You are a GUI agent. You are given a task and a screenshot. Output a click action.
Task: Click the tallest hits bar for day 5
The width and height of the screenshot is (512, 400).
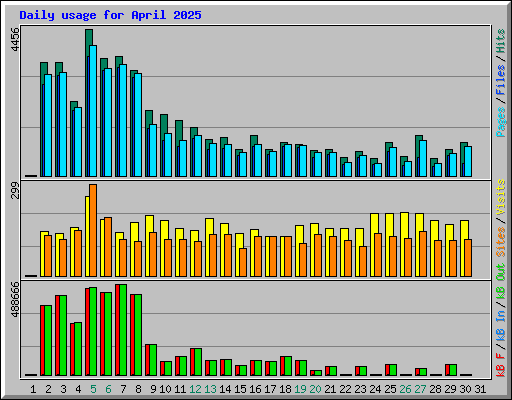[89, 37]
